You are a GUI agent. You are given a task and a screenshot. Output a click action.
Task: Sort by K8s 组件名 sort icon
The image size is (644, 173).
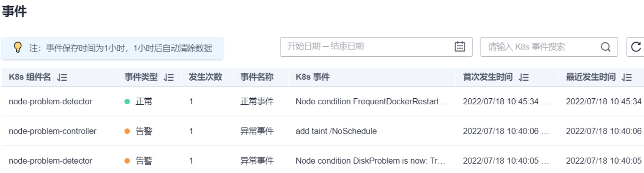coord(62,77)
